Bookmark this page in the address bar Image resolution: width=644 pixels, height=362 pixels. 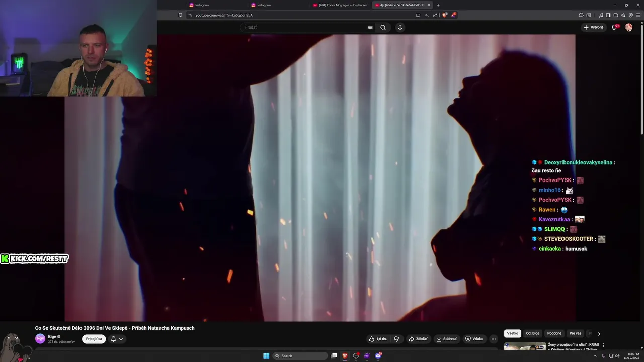point(181,15)
